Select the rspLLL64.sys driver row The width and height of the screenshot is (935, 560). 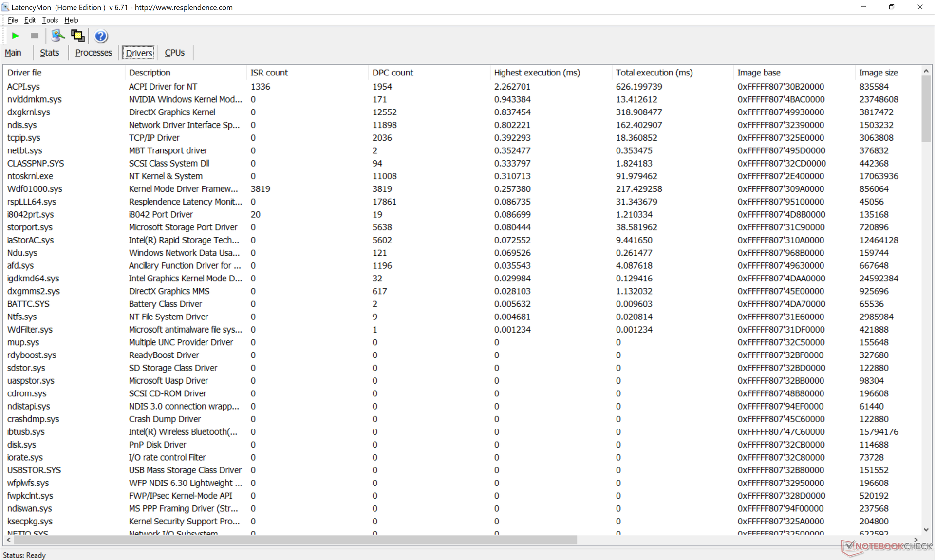pos(462,202)
